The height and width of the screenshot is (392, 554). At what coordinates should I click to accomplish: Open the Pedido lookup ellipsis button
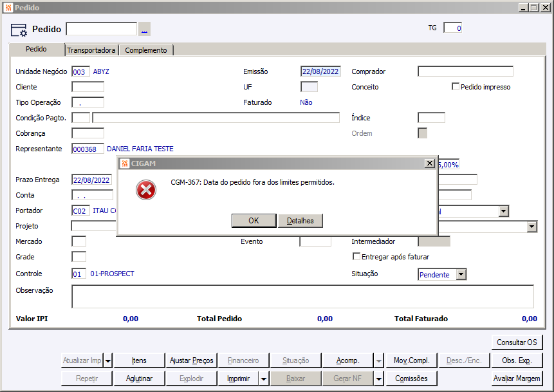[x=144, y=30]
